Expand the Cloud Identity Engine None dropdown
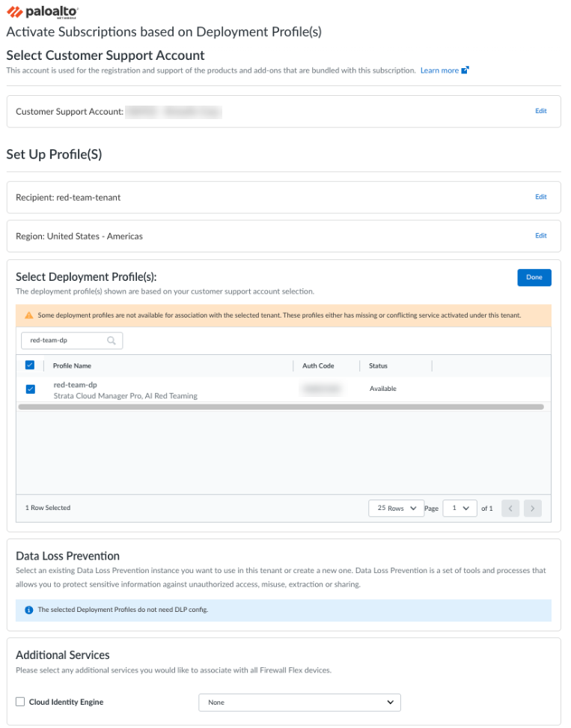The height and width of the screenshot is (728, 571). pyautogui.click(x=299, y=703)
